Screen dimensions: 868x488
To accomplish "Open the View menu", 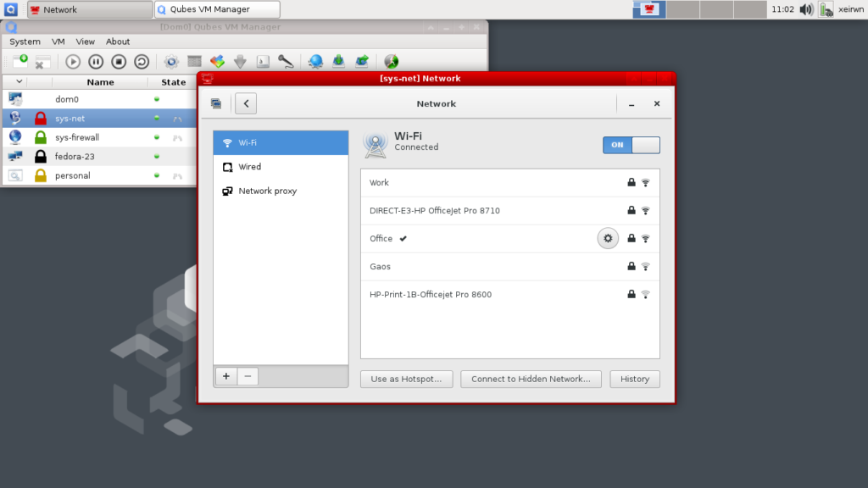I will (x=86, y=42).
